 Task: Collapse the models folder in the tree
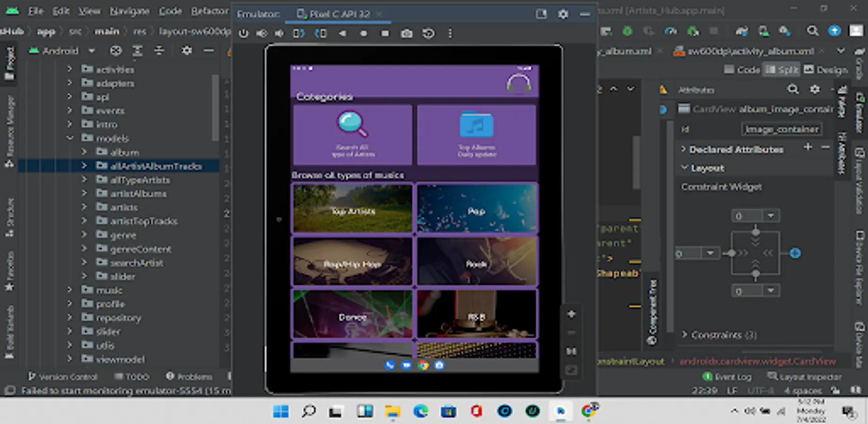click(x=70, y=138)
